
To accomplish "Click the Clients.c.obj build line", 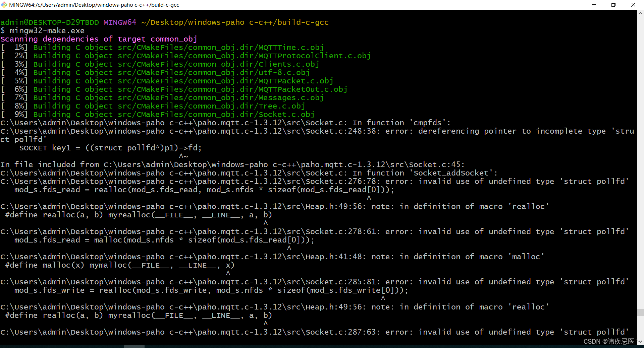I will pos(160,64).
